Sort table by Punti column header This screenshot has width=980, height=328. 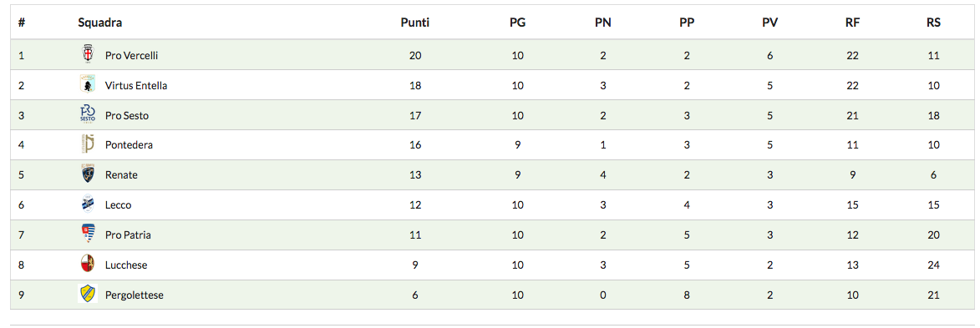(x=415, y=23)
